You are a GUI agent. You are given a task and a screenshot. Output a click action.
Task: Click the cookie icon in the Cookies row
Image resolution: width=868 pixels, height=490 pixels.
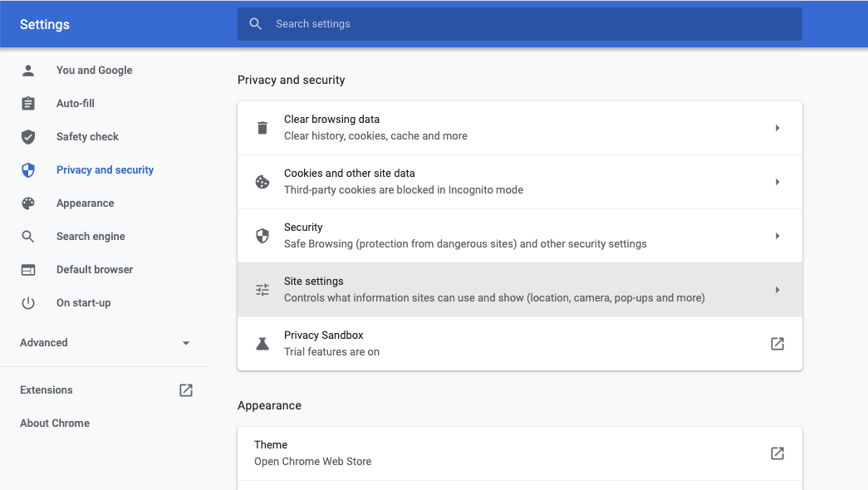point(262,182)
